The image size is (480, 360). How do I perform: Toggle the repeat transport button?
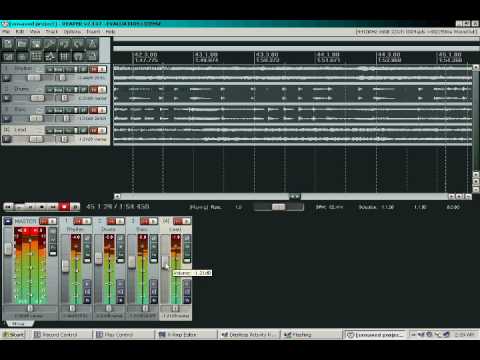coord(75,207)
